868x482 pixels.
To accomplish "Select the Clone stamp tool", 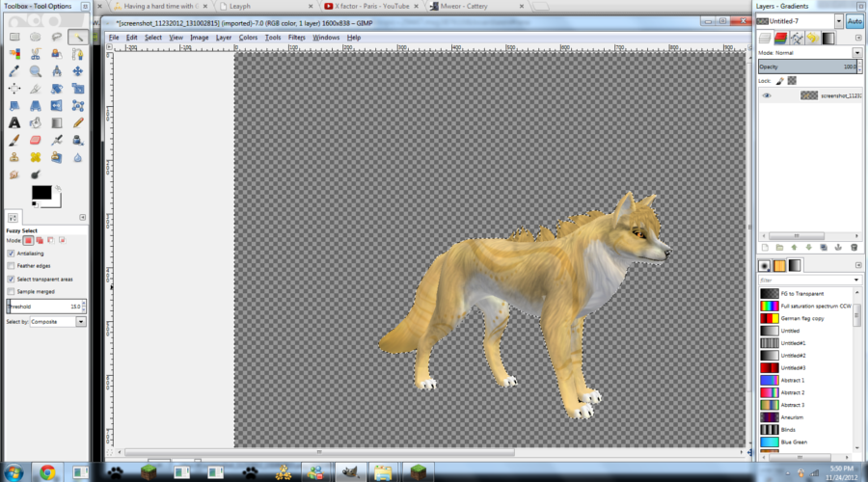I will point(14,158).
